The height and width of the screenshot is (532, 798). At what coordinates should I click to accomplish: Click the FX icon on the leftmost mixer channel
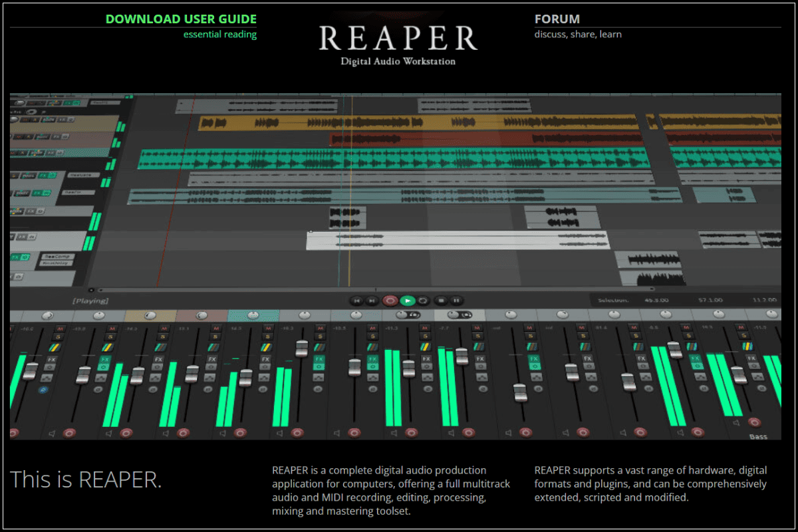pos(52,360)
